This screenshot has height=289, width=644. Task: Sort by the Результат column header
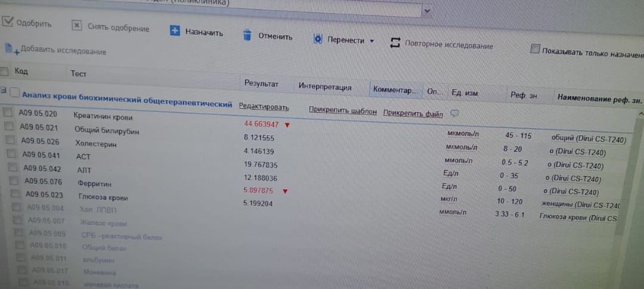click(261, 84)
